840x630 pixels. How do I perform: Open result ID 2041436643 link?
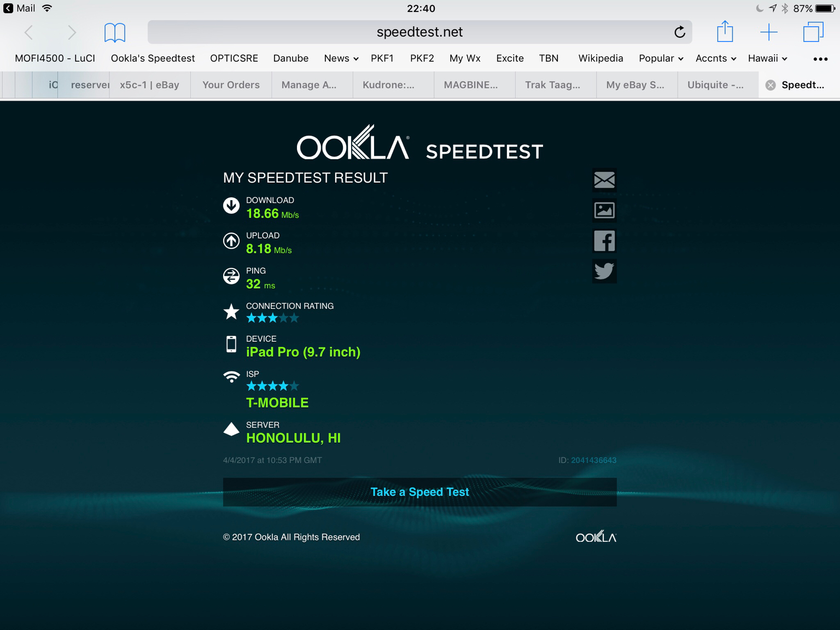point(593,460)
